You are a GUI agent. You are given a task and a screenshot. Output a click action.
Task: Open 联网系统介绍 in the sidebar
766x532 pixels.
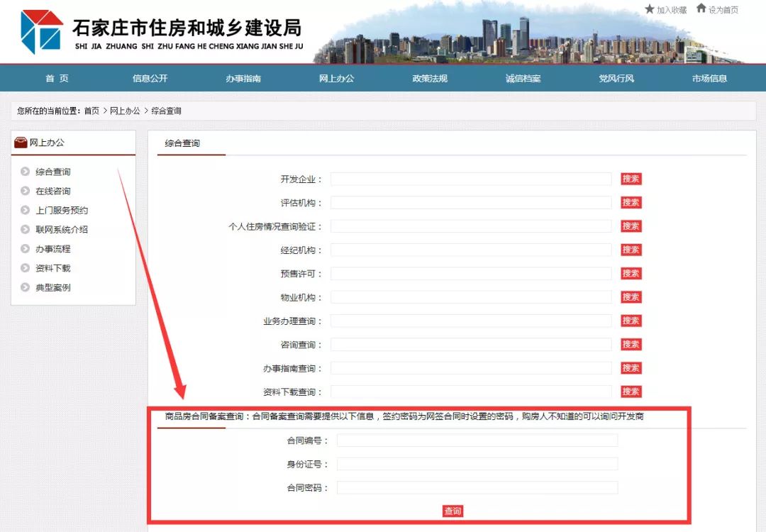pos(62,230)
